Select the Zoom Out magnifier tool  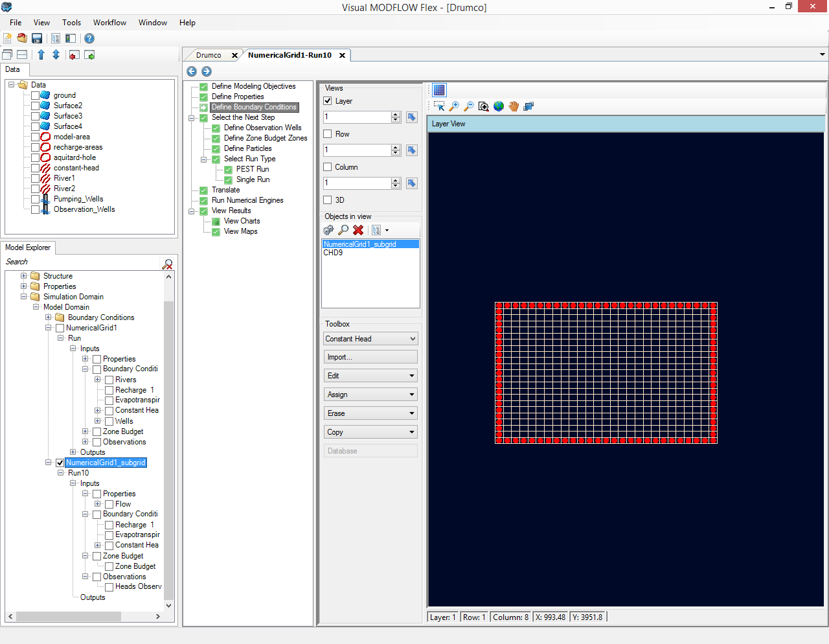point(468,106)
